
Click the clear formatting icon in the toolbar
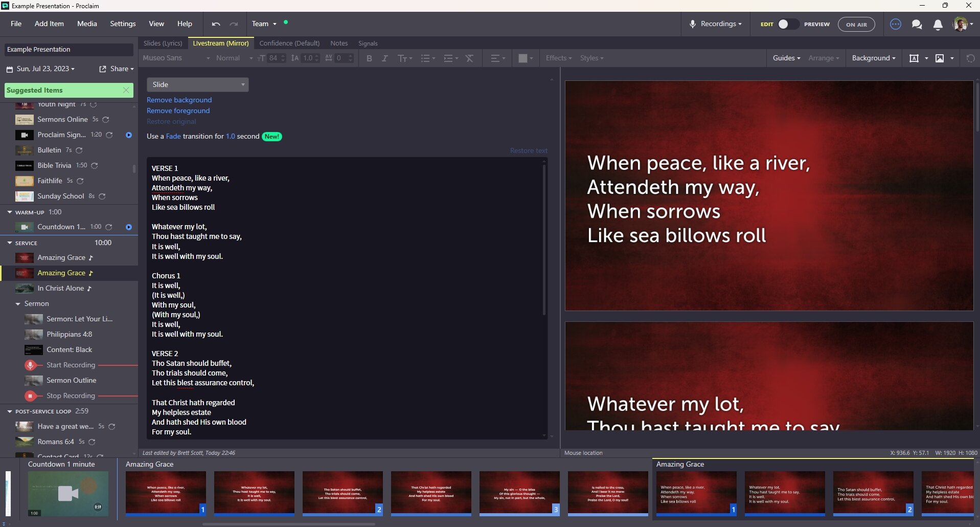click(x=469, y=58)
